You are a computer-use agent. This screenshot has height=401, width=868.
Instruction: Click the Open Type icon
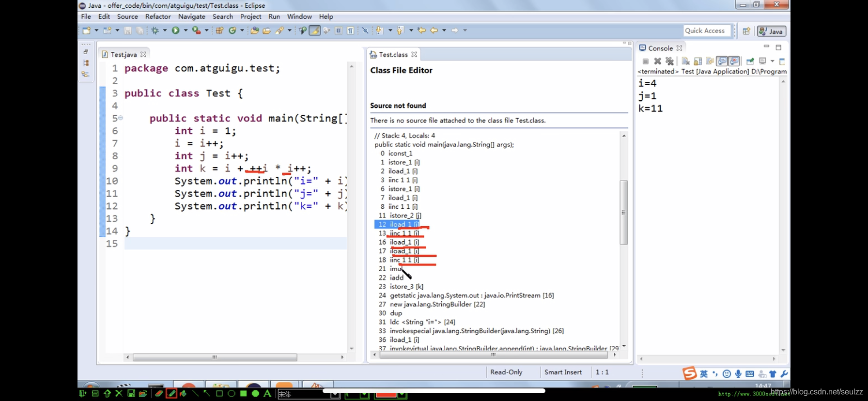click(254, 31)
